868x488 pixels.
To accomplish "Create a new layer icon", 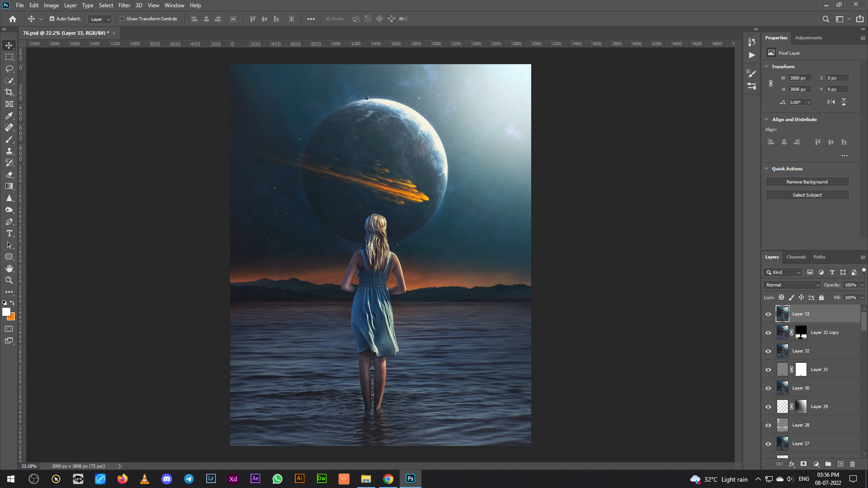I will click(x=840, y=464).
